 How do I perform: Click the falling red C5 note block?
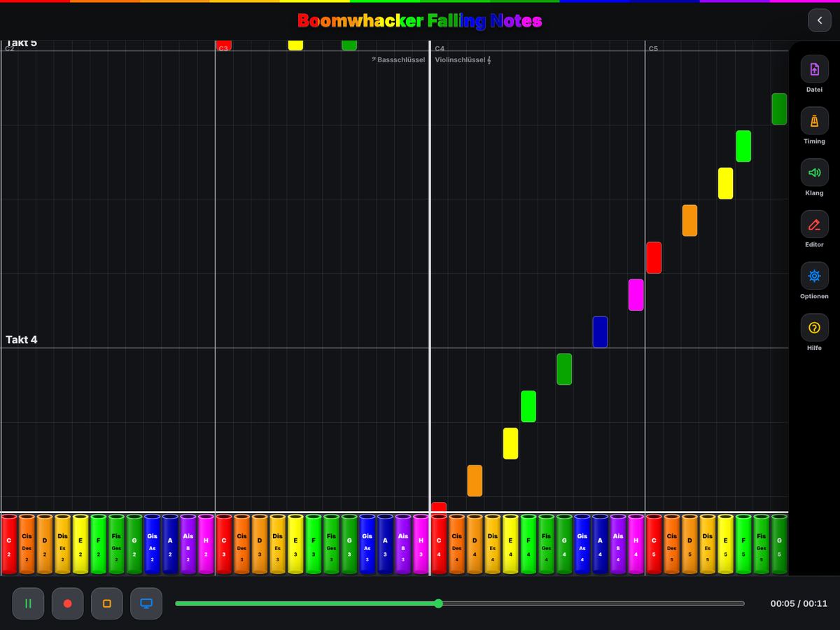point(654,258)
